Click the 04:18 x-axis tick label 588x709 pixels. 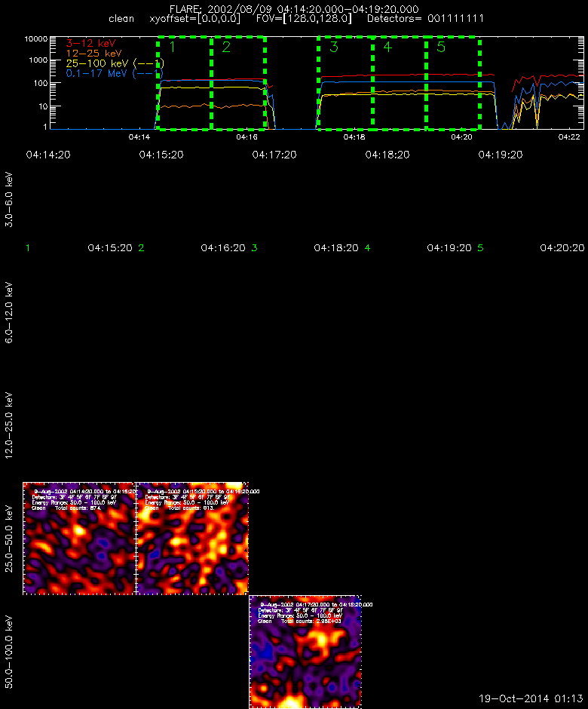[354, 137]
